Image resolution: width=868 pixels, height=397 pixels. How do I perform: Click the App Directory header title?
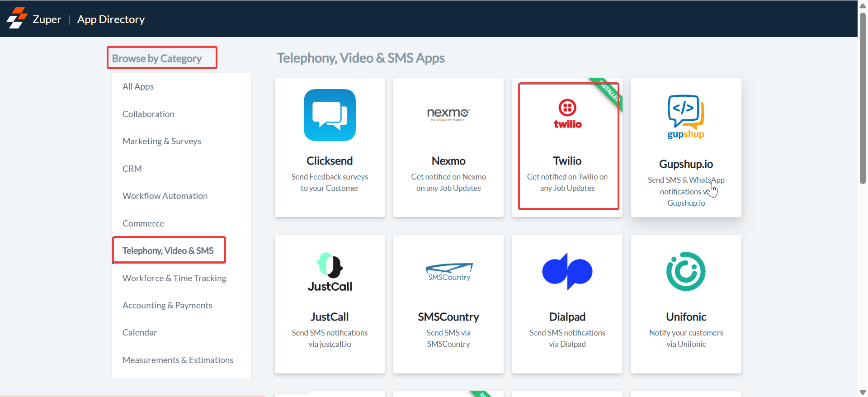pyautogui.click(x=111, y=19)
